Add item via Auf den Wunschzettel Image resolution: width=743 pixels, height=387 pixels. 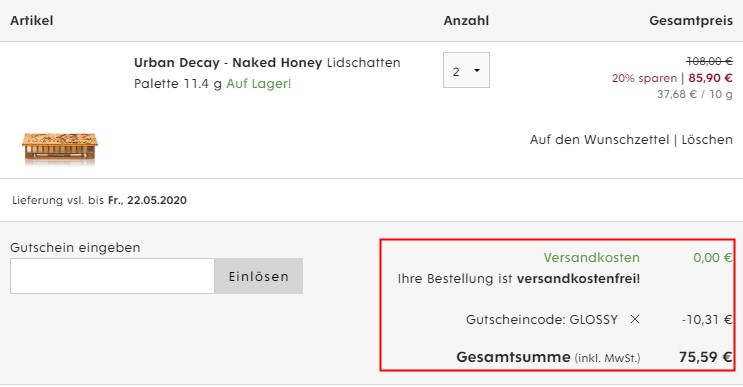(x=599, y=140)
